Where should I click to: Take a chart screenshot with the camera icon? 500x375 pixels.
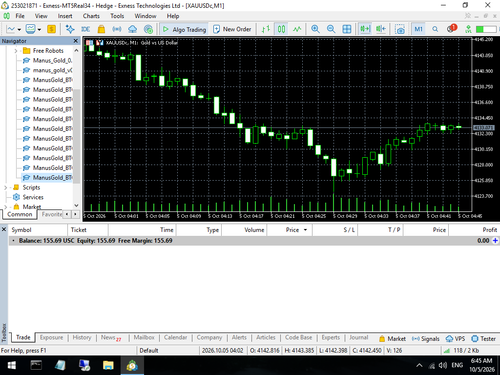pyautogui.click(x=400, y=29)
